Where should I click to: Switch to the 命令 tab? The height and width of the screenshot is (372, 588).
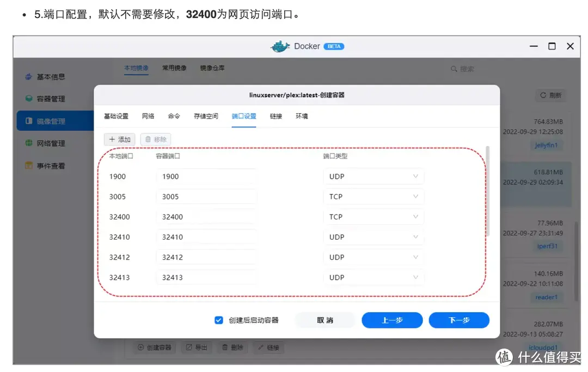(x=174, y=116)
